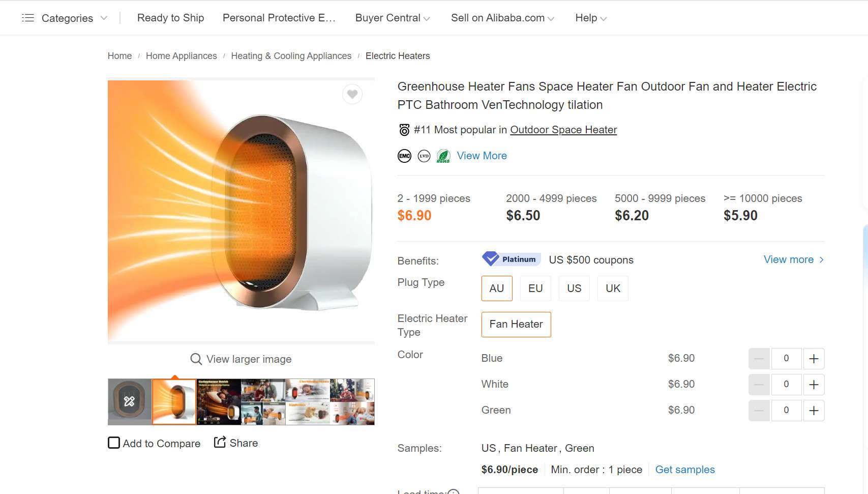Click the Share icon below thumbnails

point(220,443)
